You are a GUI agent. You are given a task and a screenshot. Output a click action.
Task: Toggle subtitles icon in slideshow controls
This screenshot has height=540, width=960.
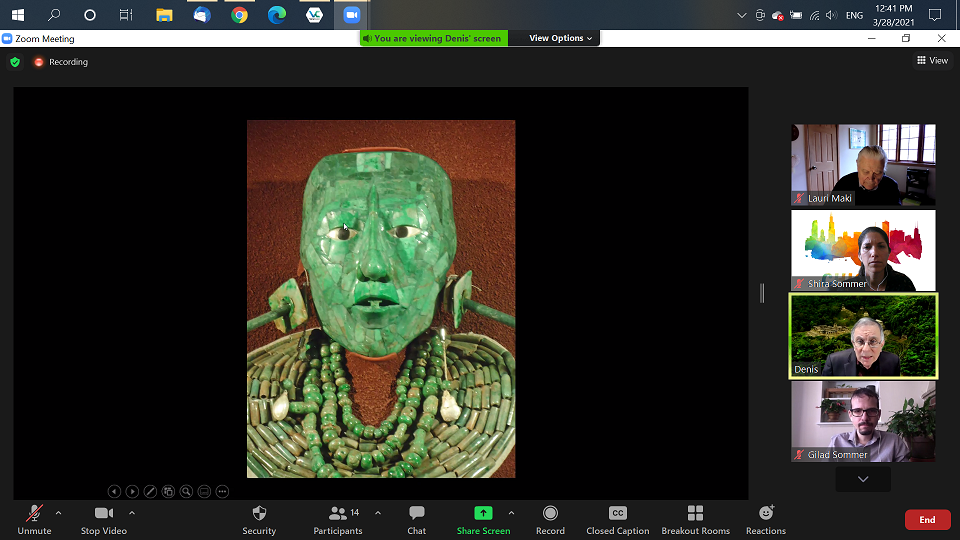tap(204, 491)
